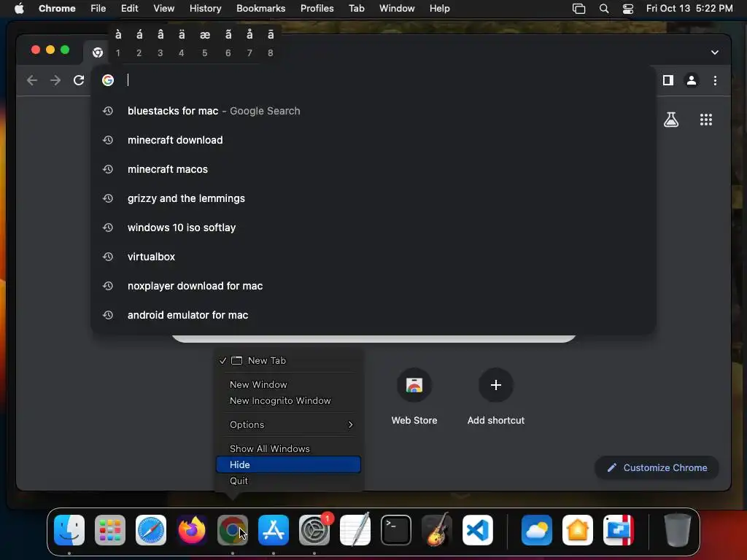The image size is (747, 560).
Task: Select suggestion "windows 10 iso softlay"
Action: click(x=373, y=227)
